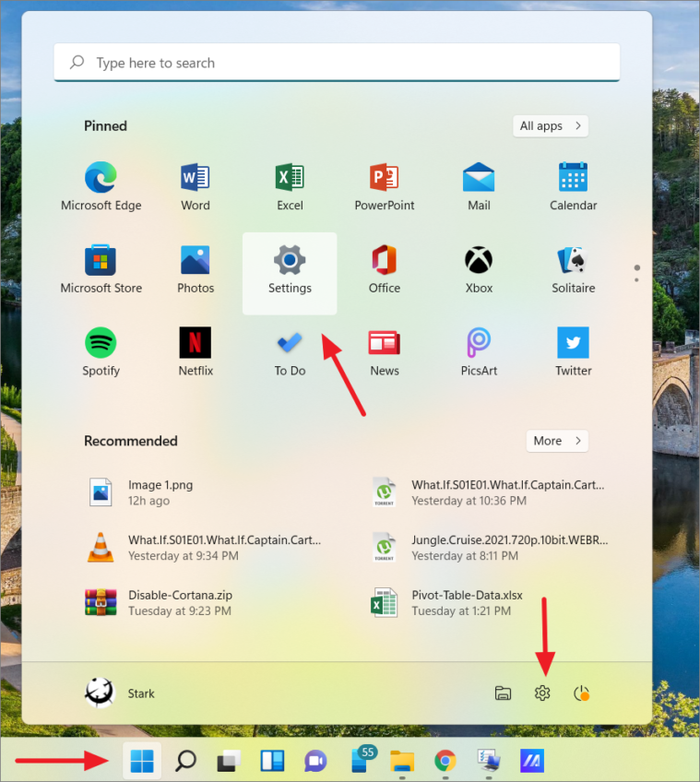700x782 pixels.
Task: Show More recommended items
Action: [x=557, y=441]
